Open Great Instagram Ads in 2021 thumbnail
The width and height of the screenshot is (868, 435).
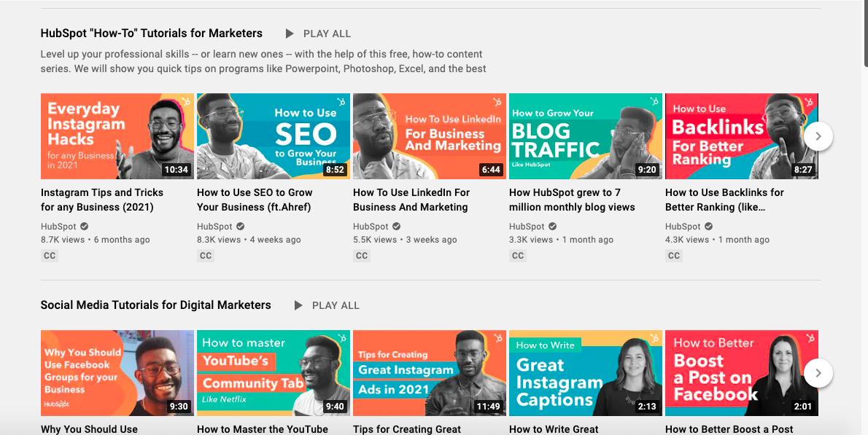tap(430, 373)
